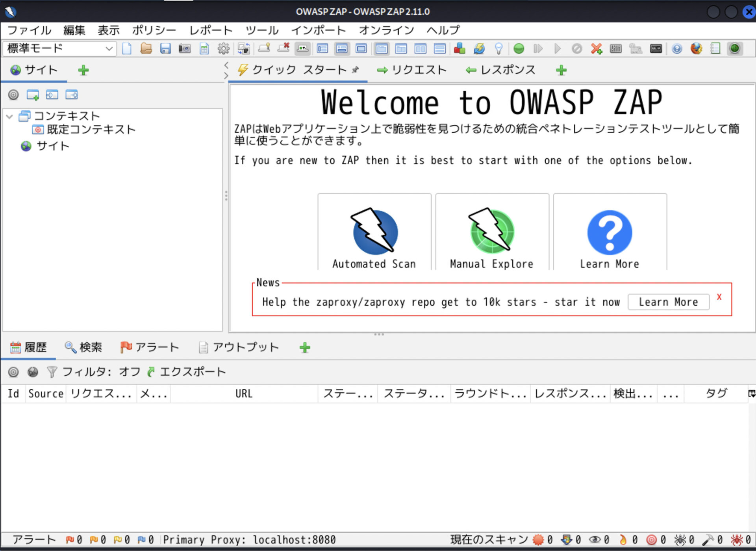
Task: Open the フィルタ: オフ filter funnel
Action: (94, 372)
